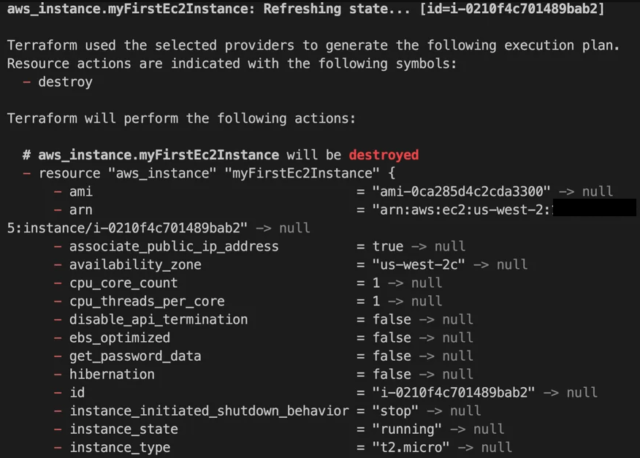The height and width of the screenshot is (458, 640).
Task: Click the availability_zone value 'us-west-2c'
Action: pyautogui.click(x=418, y=265)
